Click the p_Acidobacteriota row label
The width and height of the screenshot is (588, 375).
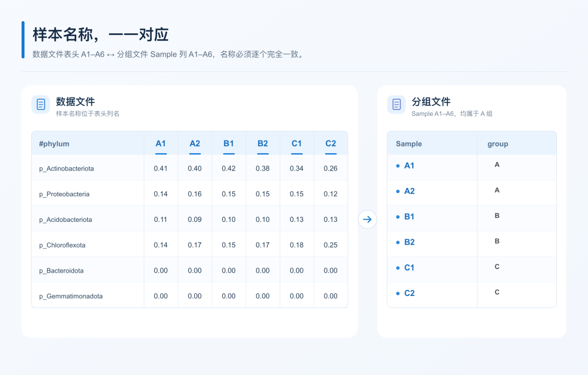pyautogui.click(x=65, y=220)
